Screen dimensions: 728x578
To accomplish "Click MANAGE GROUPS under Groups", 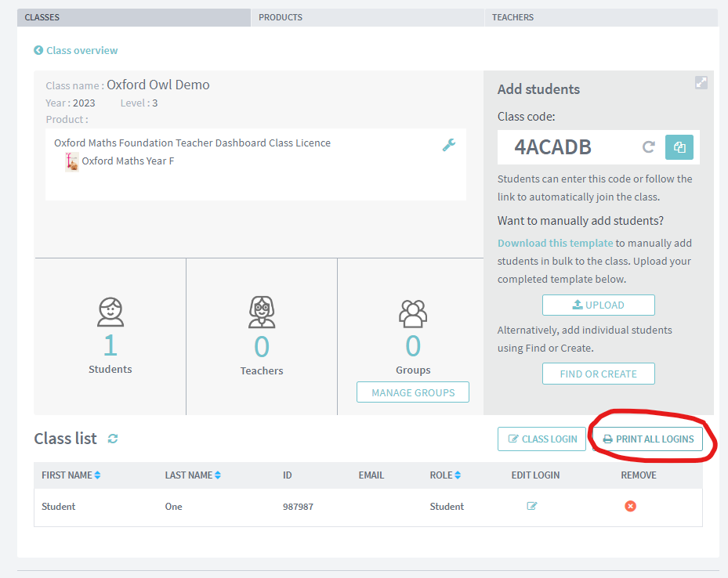I will click(412, 392).
